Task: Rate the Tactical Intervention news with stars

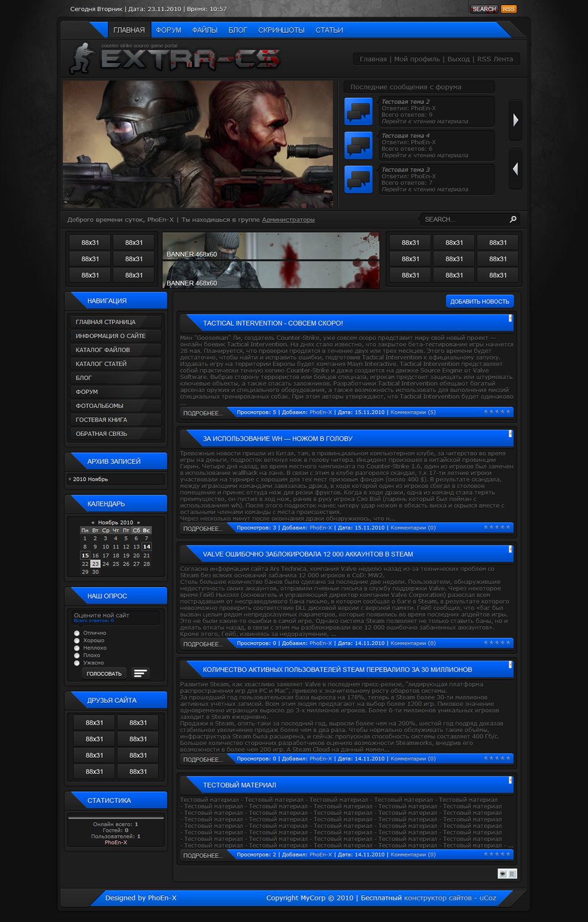Action: pos(497,412)
